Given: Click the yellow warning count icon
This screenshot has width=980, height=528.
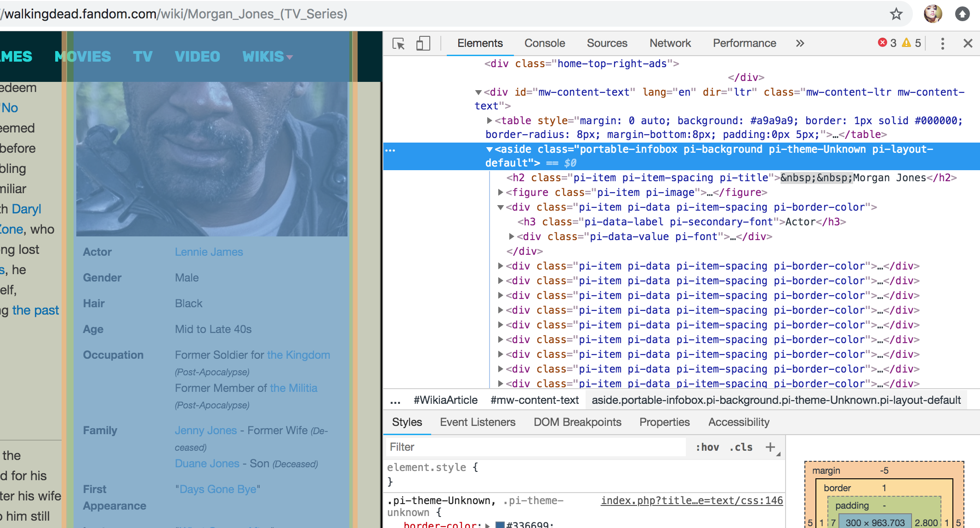Looking at the screenshot, I should click(x=906, y=43).
